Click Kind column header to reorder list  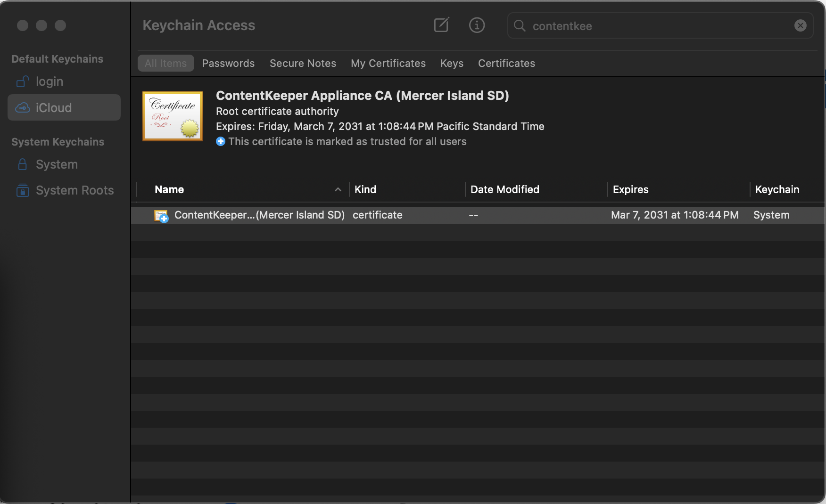365,189
